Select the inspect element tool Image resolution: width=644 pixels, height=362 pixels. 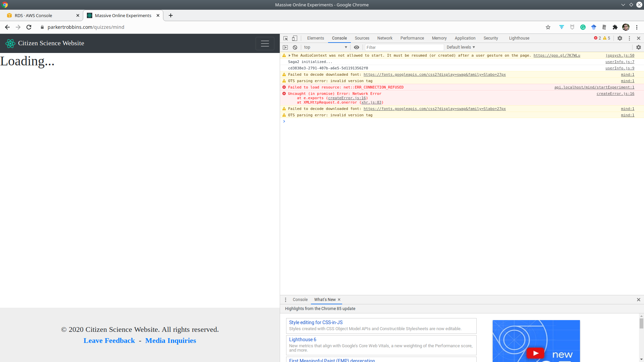coord(285,38)
